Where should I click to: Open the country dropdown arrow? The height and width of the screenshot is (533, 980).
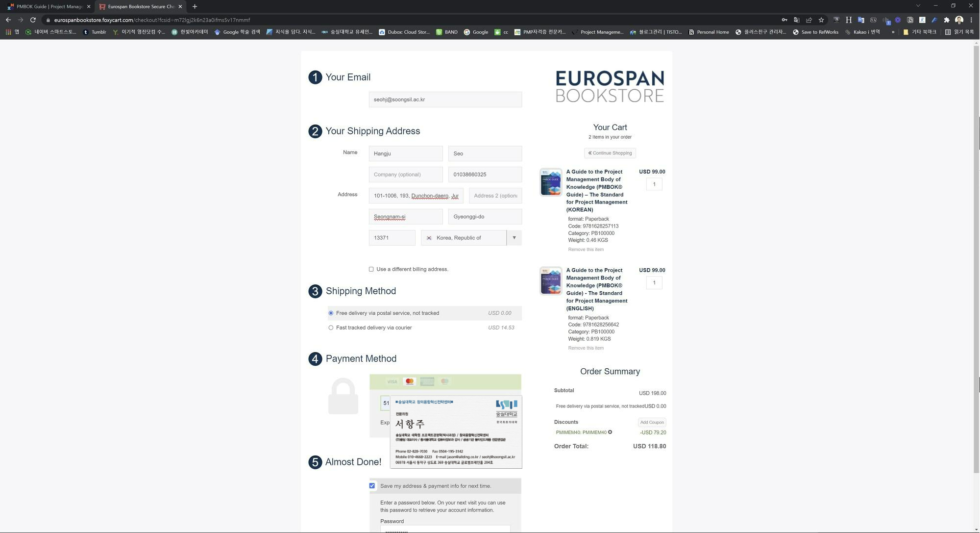(514, 238)
